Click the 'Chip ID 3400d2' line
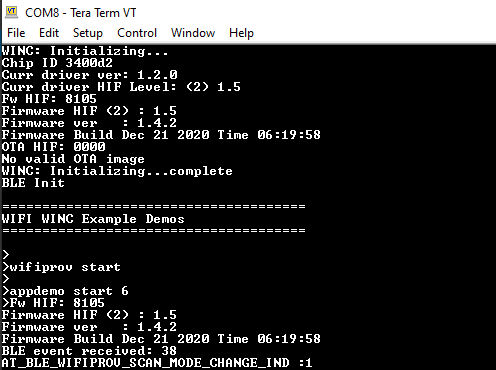 (57, 63)
